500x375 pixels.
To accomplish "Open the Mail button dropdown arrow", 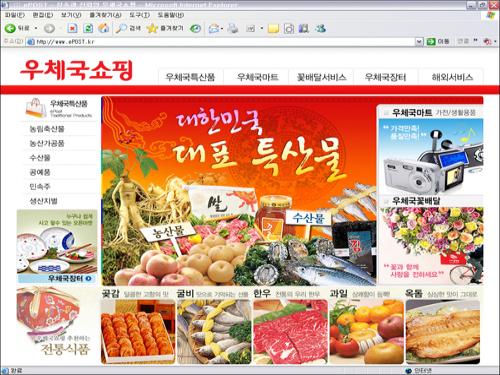I will coord(222,29).
